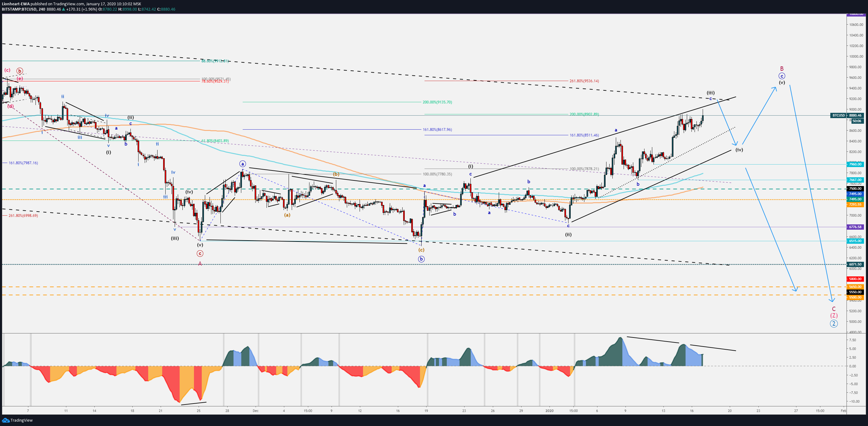Click the 61.80%(8403.89) Fibonacci label
This screenshot has width=868, height=426.
pos(215,141)
